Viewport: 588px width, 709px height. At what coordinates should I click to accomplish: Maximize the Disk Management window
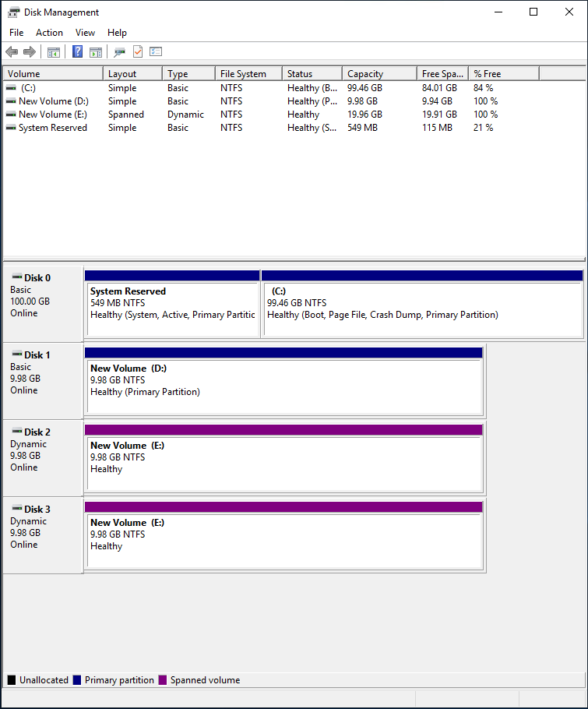[533, 12]
